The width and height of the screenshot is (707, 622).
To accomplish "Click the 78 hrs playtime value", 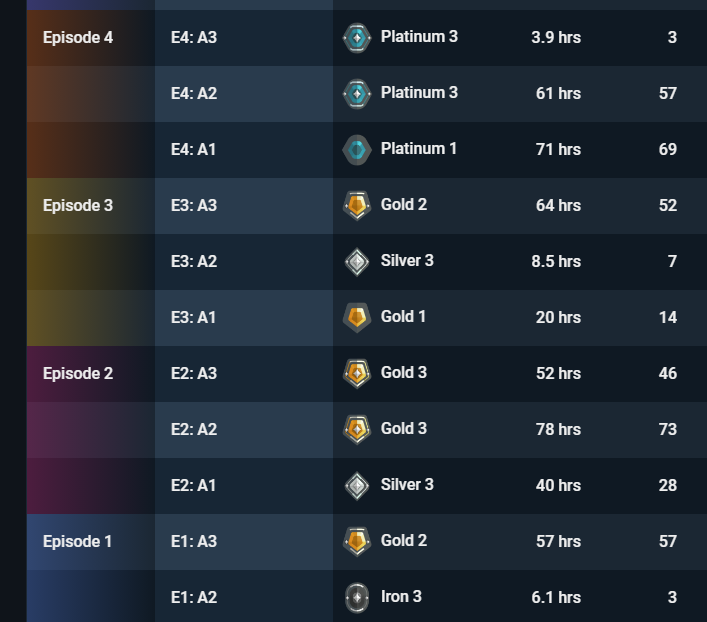I will point(557,430).
